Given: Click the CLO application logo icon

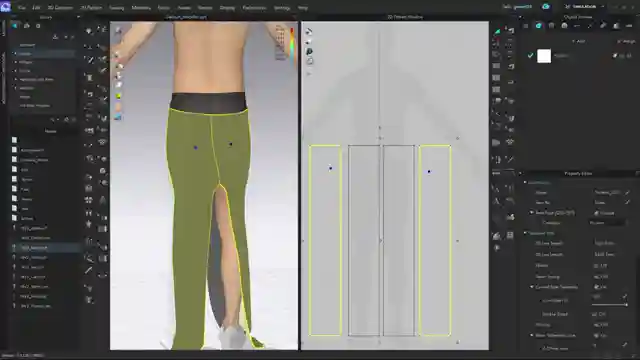Looking at the screenshot, I should pyautogui.click(x=5, y=7).
